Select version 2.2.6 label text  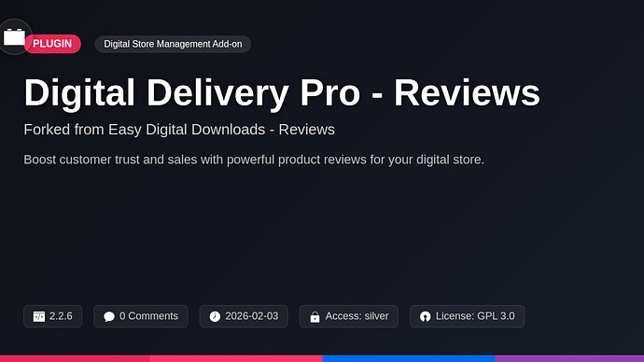61,316
